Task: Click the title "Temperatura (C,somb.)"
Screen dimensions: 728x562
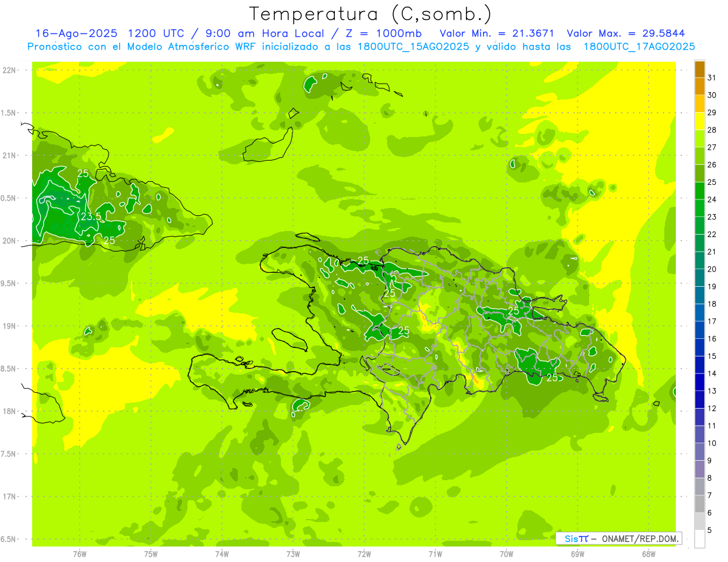Action: (x=370, y=13)
